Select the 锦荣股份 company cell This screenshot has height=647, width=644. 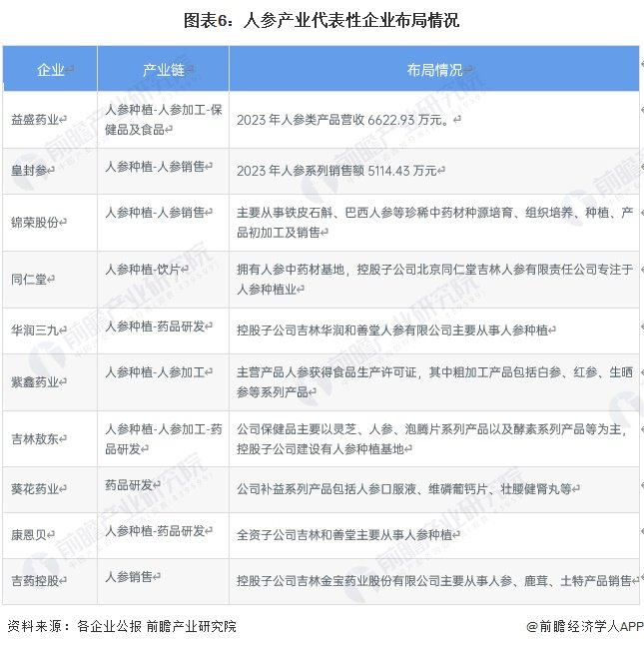click(x=50, y=223)
